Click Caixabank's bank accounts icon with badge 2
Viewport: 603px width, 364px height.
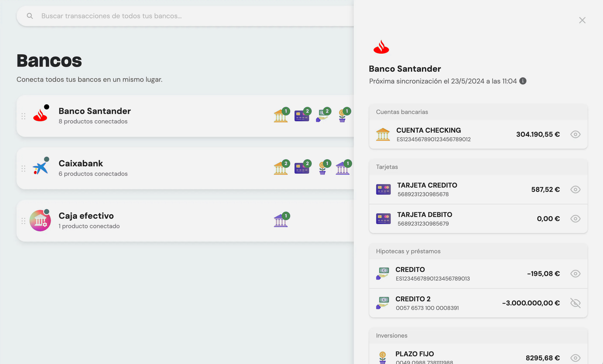click(281, 168)
